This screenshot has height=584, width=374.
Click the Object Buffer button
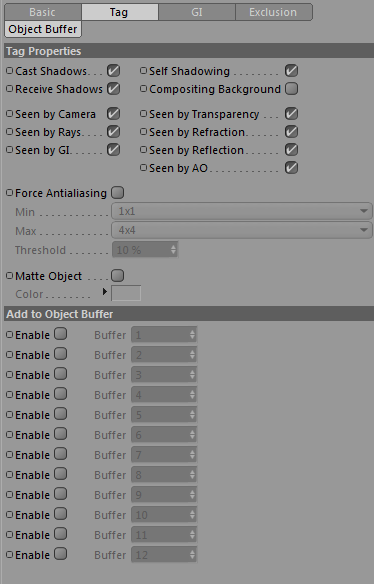click(43, 29)
